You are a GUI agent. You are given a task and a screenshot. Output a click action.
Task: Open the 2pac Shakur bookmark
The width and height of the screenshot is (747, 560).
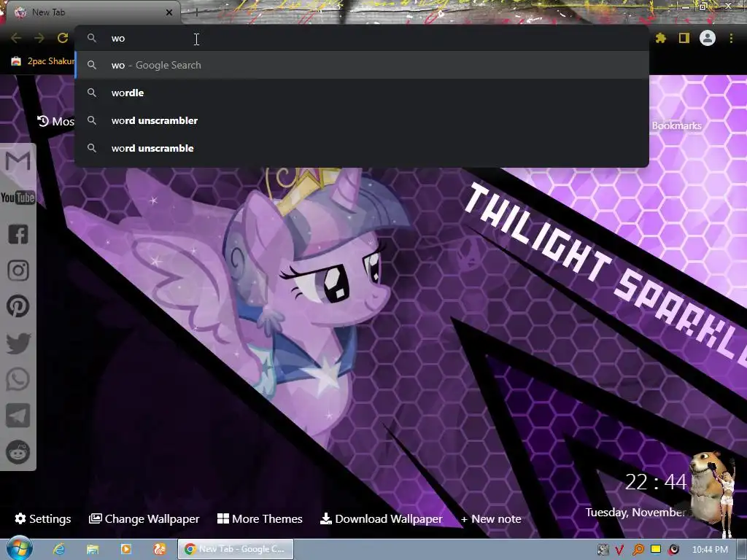click(x=43, y=61)
